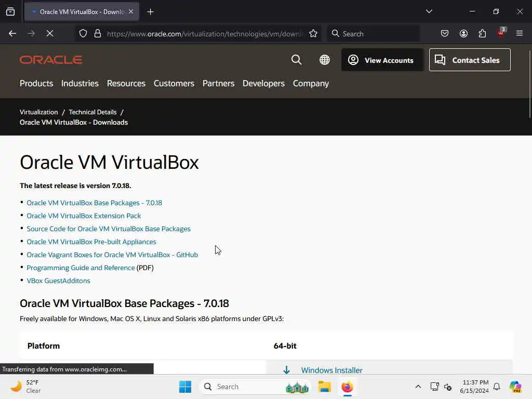
Task: Open Firefox recent browsing view icon
Action: (10, 12)
